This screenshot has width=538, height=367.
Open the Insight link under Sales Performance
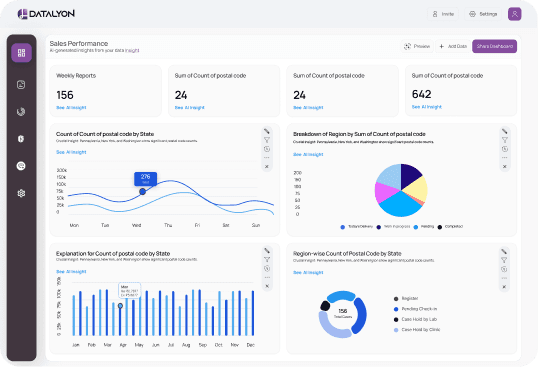[x=132, y=50]
